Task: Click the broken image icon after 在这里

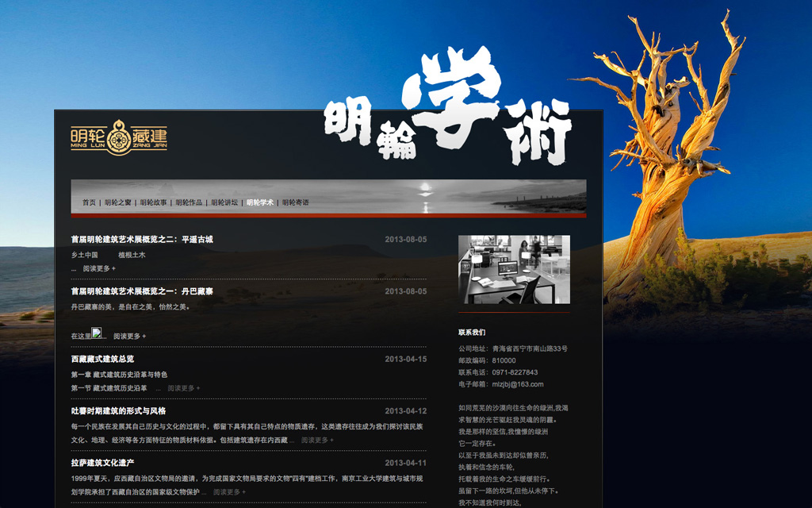Action: click(97, 333)
